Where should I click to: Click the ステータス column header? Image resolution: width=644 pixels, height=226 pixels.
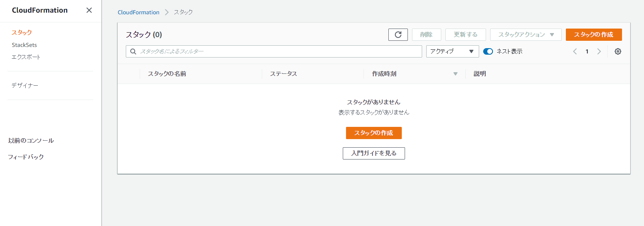(284, 74)
